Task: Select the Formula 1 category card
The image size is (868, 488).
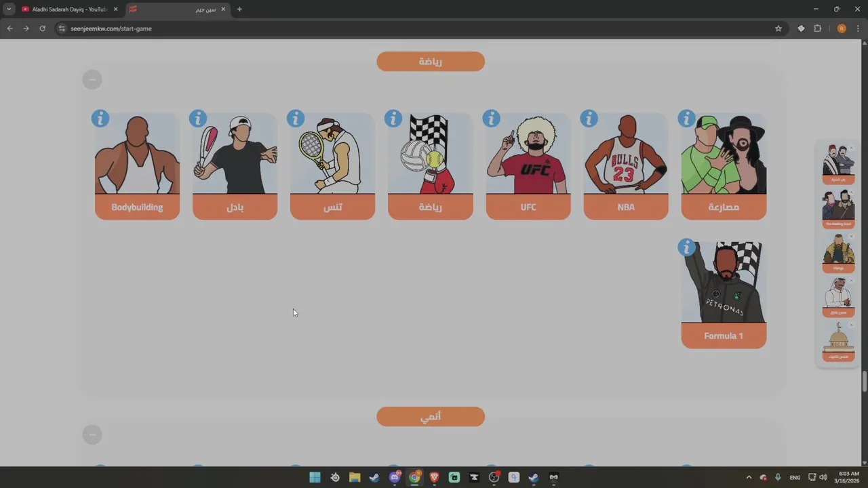Action: 724,295
